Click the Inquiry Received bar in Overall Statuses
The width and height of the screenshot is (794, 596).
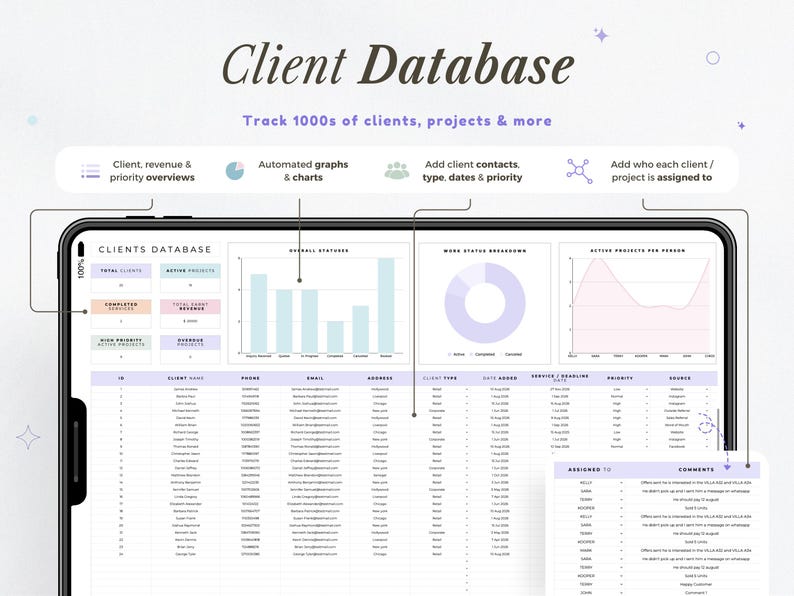(259, 313)
